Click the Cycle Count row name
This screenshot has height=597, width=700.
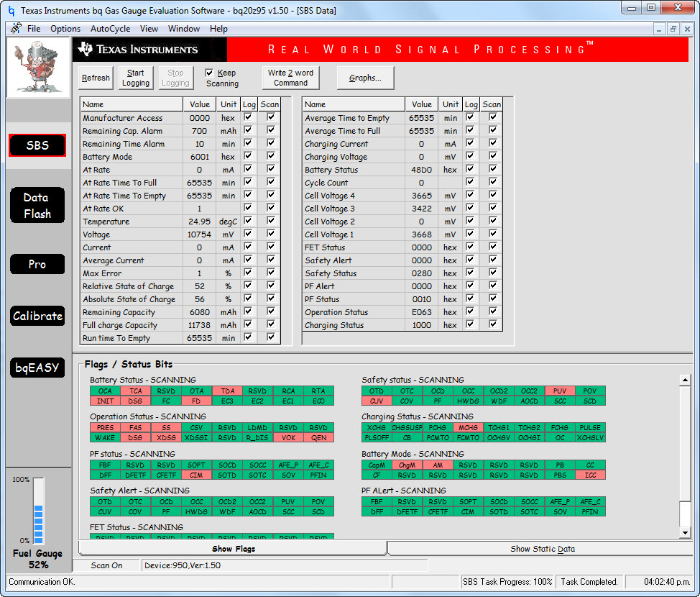[x=326, y=183]
